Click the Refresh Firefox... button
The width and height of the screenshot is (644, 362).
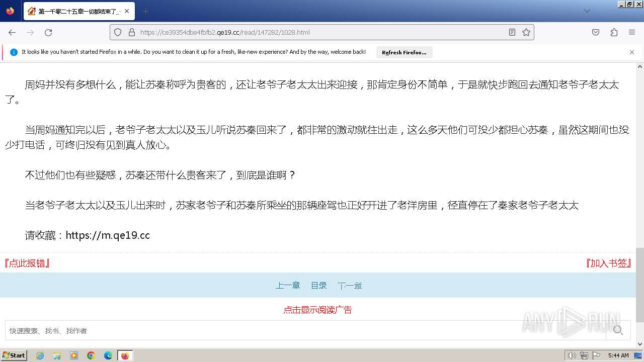tap(404, 52)
